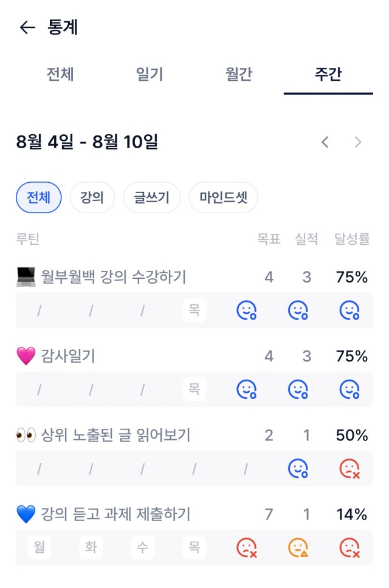The height and width of the screenshot is (588, 389).
Task: Click the last blue smiley in 감사일기 row
Action: (349, 389)
